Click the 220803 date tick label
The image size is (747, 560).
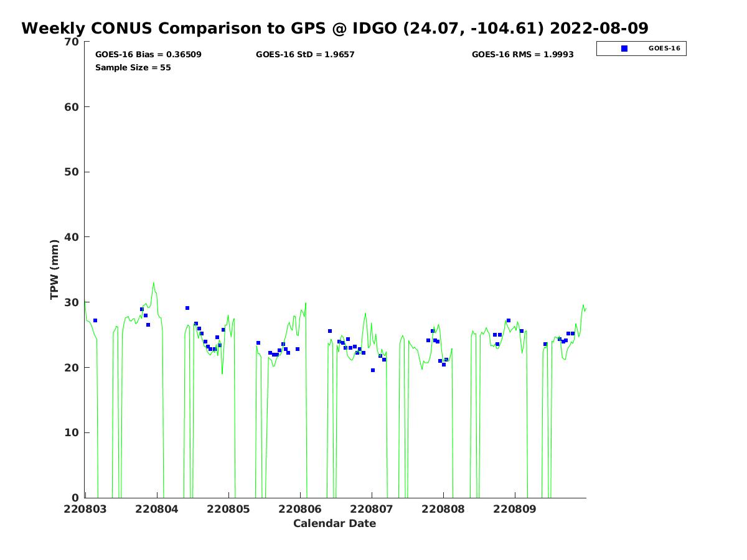tap(85, 509)
